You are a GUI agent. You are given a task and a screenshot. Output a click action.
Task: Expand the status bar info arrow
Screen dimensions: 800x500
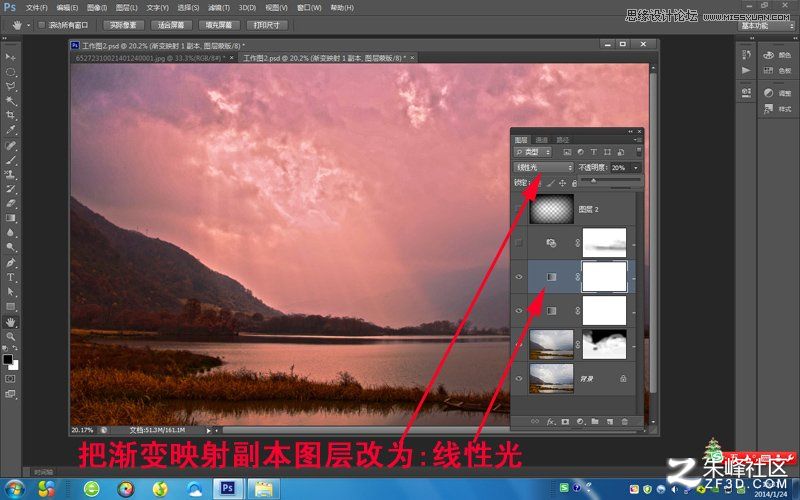click(208, 430)
